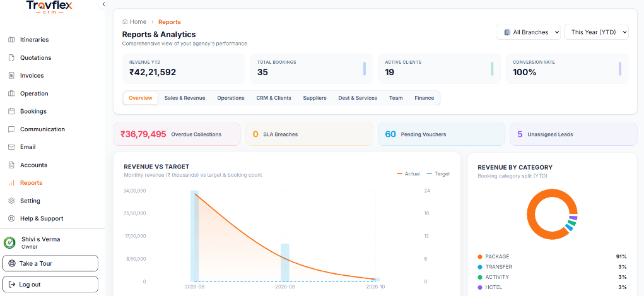Select the Suppliers tab
Image resolution: width=644 pixels, height=296 pixels.
click(x=315, y=98)
